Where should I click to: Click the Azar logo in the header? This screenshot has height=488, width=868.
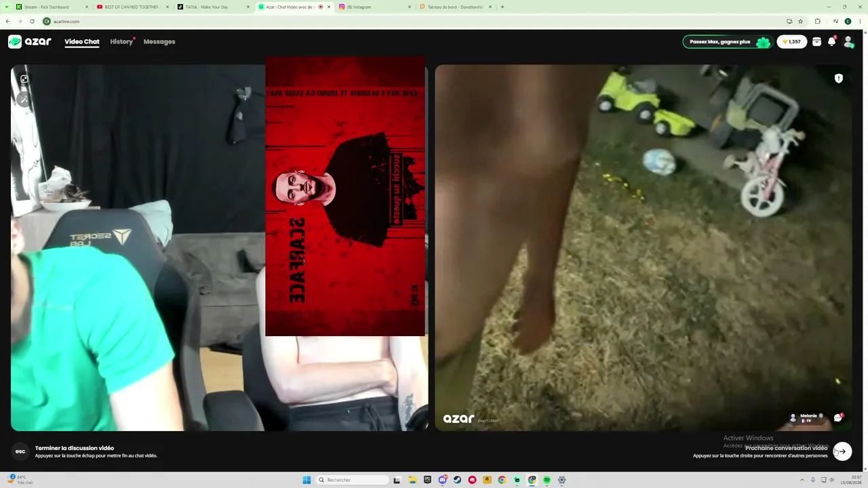pyautogui.click(x=30, y=42)
